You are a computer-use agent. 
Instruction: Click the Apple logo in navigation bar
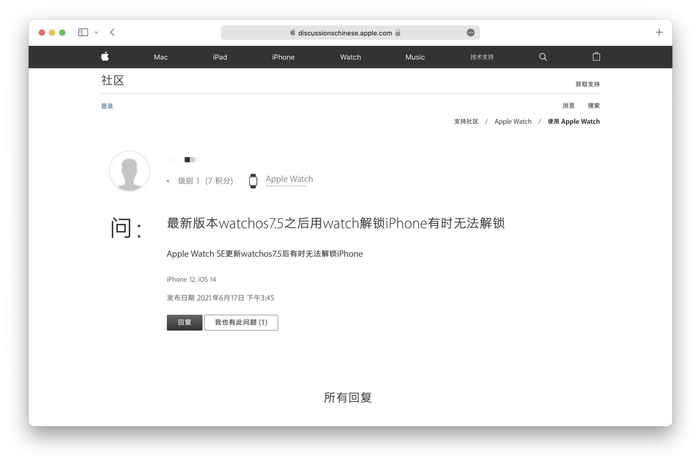tap(105, 56)
